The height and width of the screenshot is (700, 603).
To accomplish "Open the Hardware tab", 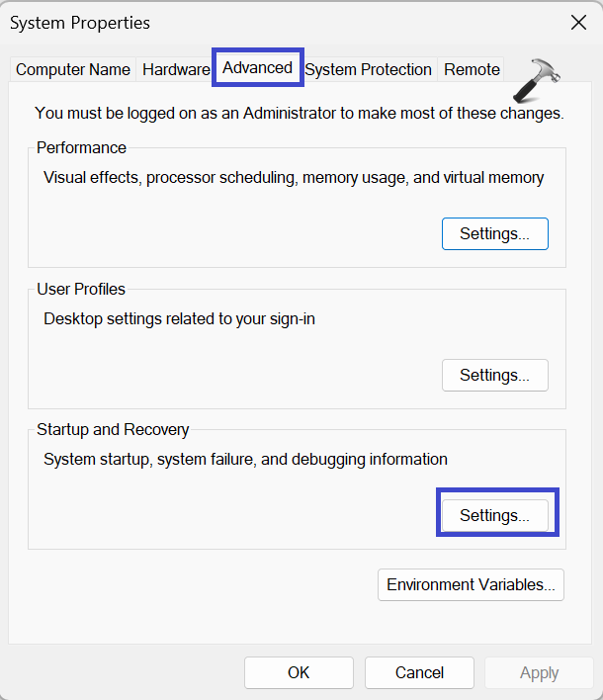I will pyautogui.click(x=176, y=69).
